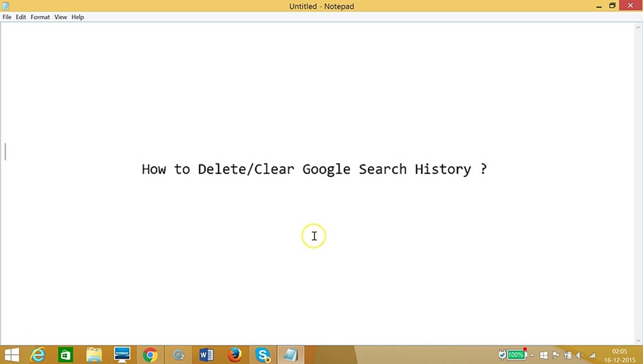
Task: Open the gray circular recorder taskbar icon
Action: (x=178, y=355)
